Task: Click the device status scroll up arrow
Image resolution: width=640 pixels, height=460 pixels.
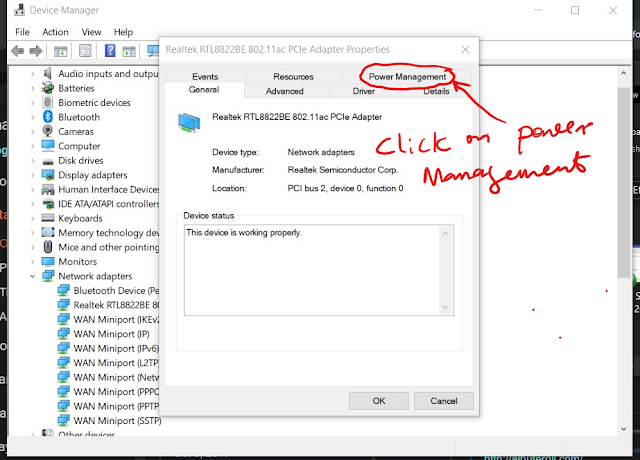Action: point(445,233)
